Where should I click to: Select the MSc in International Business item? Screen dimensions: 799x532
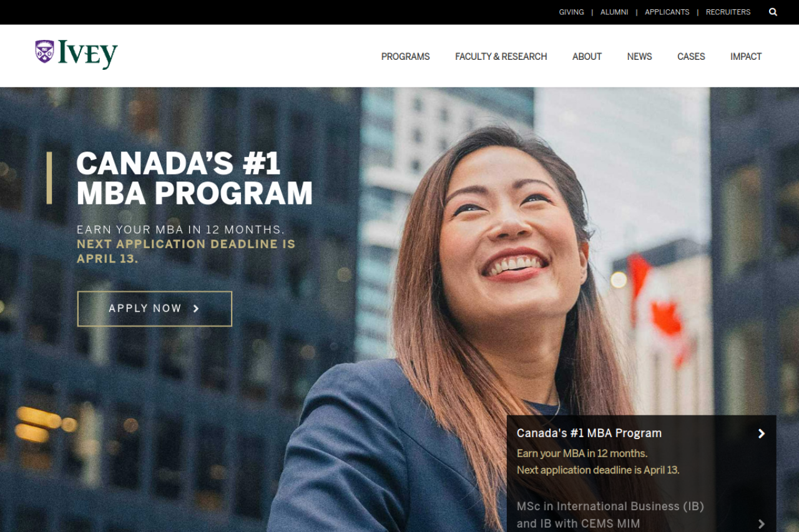point(610,515)
